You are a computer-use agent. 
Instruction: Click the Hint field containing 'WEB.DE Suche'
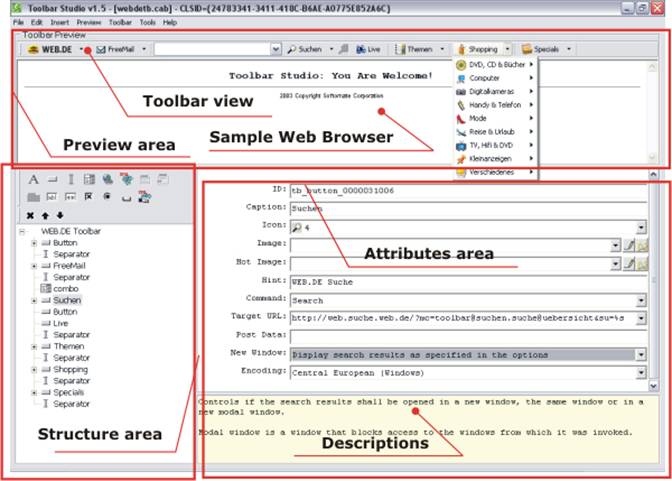pos(468,282)
